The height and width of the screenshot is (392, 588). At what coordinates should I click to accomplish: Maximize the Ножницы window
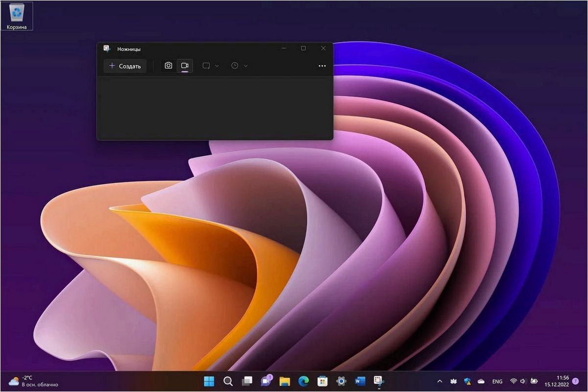(x=303, y=48)
